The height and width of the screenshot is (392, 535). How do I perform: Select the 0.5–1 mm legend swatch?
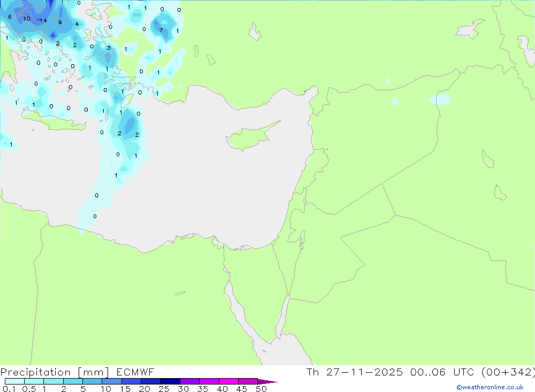click(x=34, y=381)
